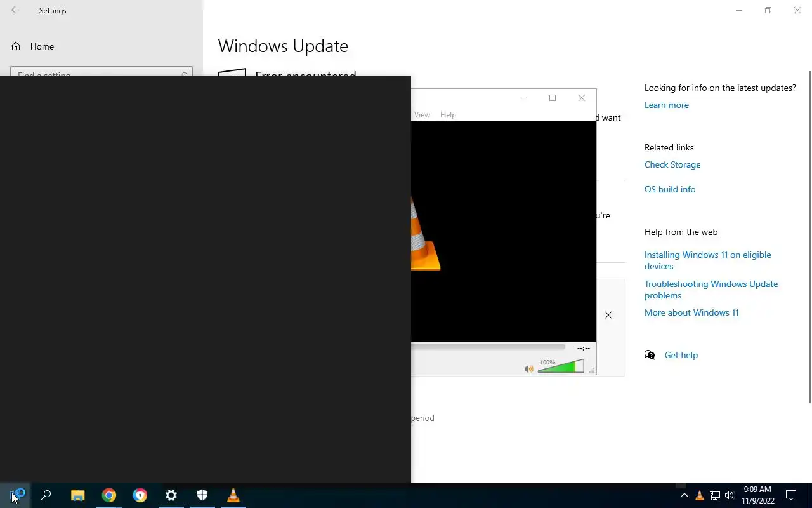
Task: Adjust the VLC volume slider
Action: (x=561, y=366)
